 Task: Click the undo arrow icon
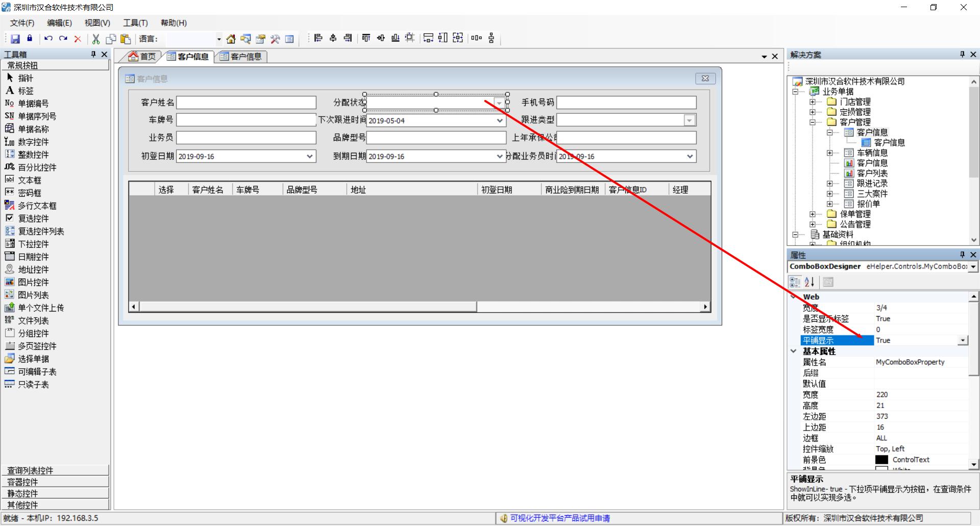[x=48, y=38]
